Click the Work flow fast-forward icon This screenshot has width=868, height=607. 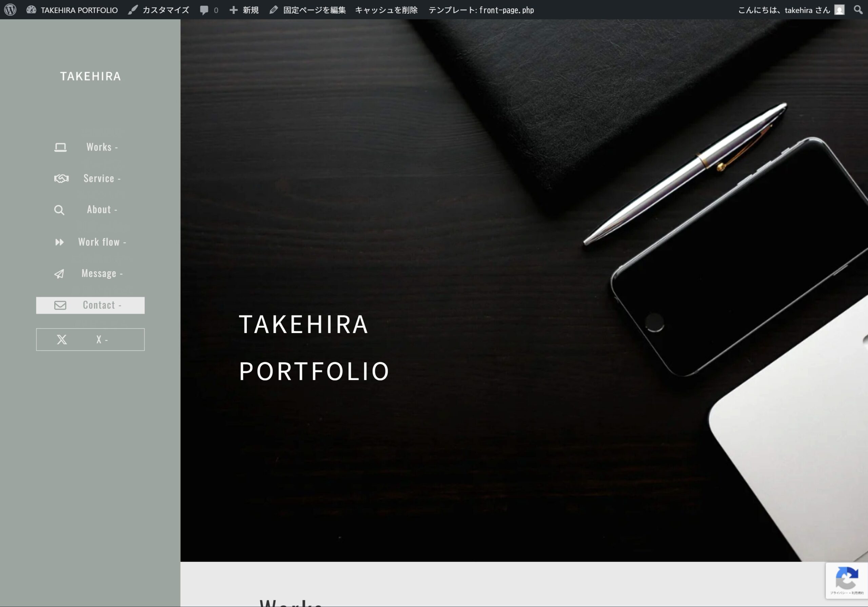[x=59, y=242]
